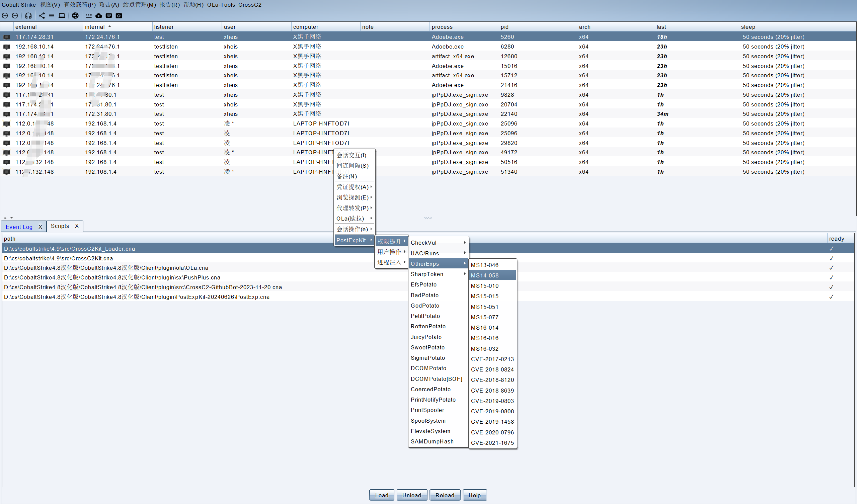
Task: Open the 视图(V) menu
Action: pyautogui.click(x=50, y=5)
